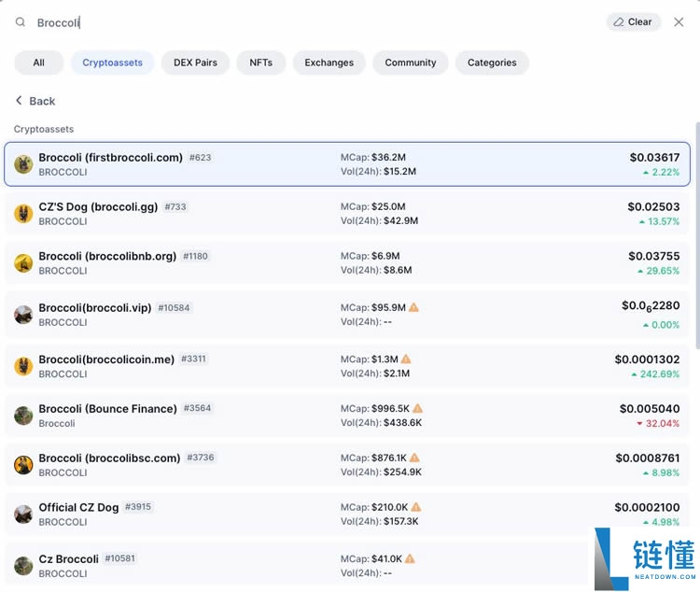
Task: Click rank badge #10584
Action: tap(175, 308)
